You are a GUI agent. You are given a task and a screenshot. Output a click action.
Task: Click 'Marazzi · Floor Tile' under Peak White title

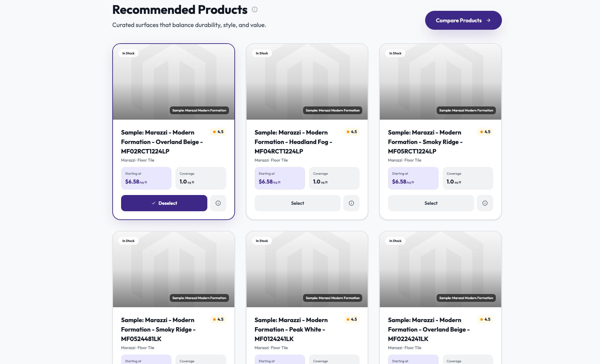click(x=271, y=348)
